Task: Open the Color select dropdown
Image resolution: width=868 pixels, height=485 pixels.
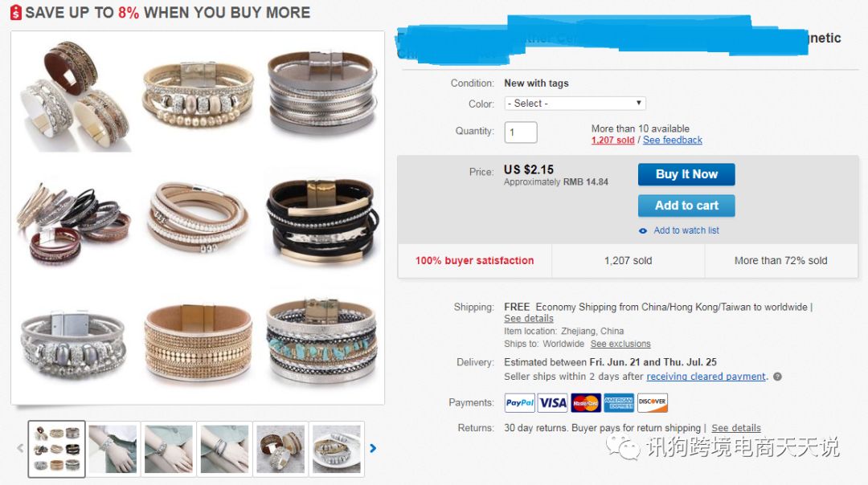Action: coord(575,104)
